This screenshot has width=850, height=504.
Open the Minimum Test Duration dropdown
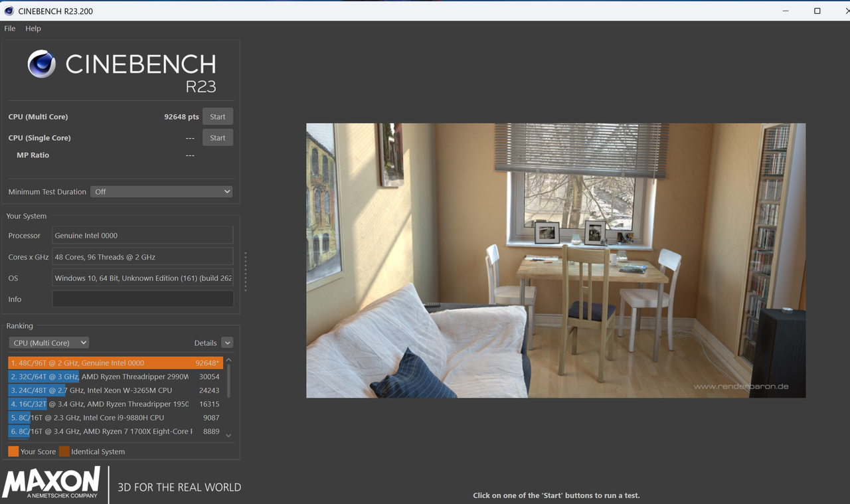[x=161, y=191]
